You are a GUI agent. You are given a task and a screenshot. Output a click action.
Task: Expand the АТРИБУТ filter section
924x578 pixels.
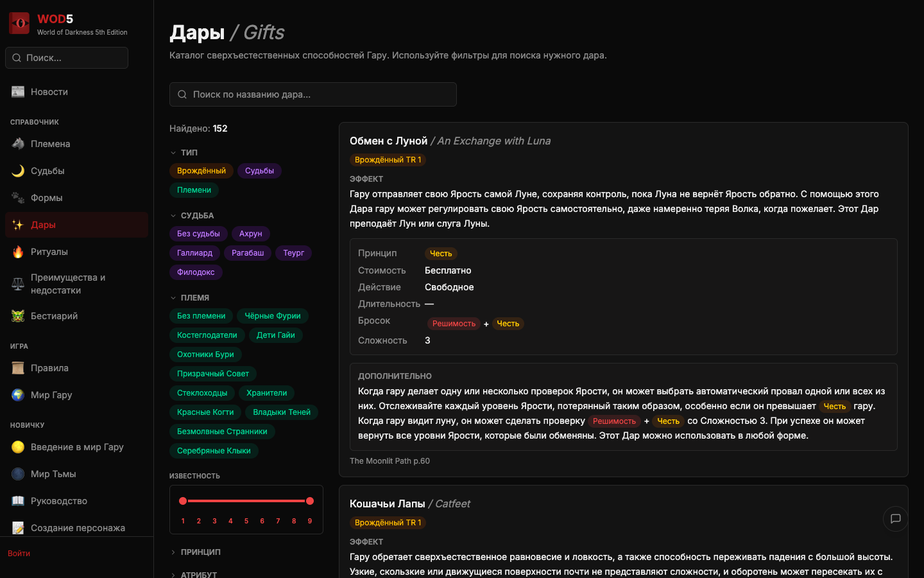click(194, 575)
